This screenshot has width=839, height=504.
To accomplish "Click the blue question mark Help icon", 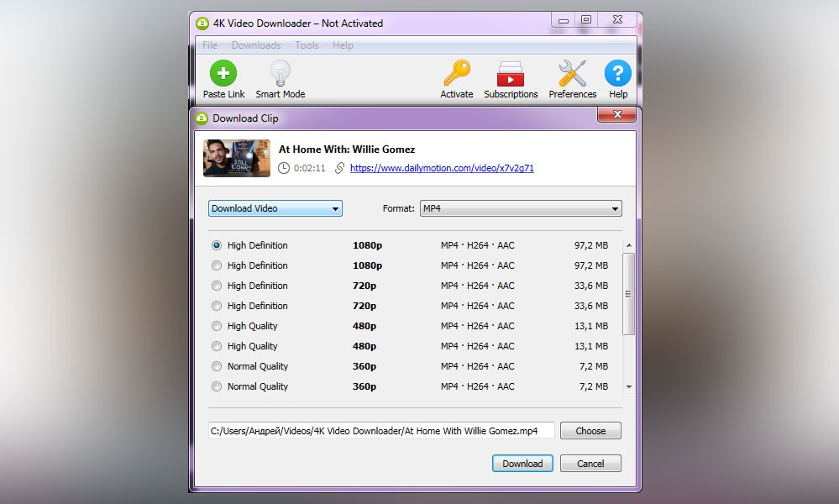I will [x=618, y=73].
